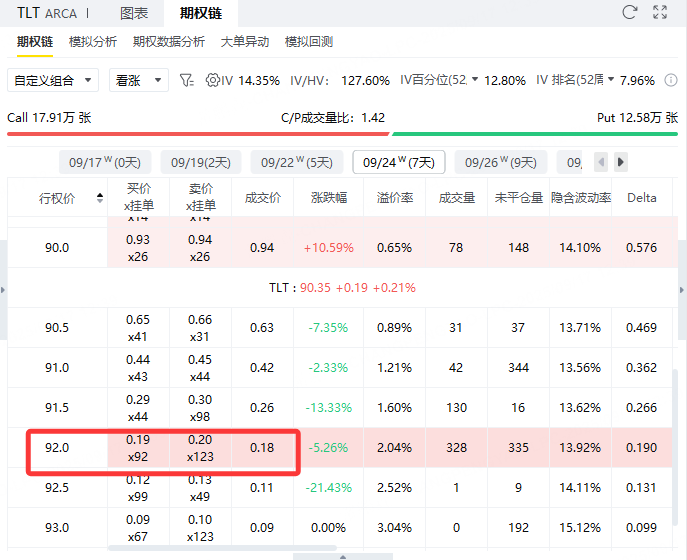Image resolution: width=687 pixels, height=560 pixels.
Task: Click the refresh icon
Action: [x=630, y=12]
